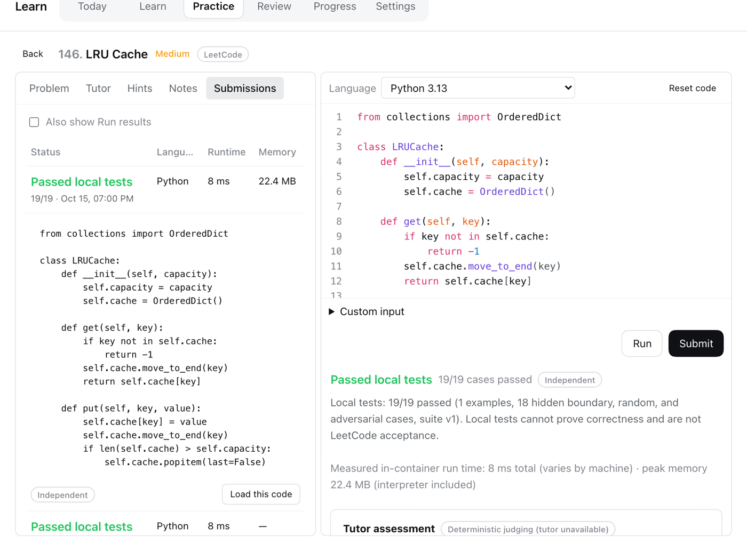Open the Learn tab in navigation
Screen dimensions: 747x560
tap(153, 6)
